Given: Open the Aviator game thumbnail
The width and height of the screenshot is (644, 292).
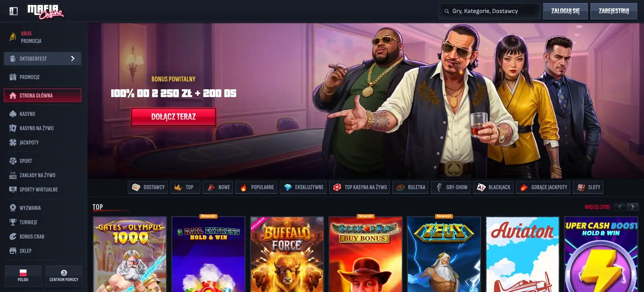Looking at the screenshot, I should pos(522,254).
